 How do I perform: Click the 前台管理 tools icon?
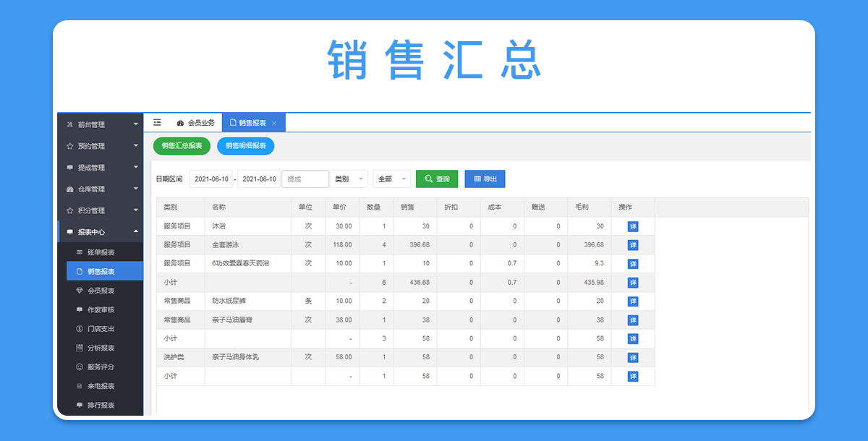[70, 124]
